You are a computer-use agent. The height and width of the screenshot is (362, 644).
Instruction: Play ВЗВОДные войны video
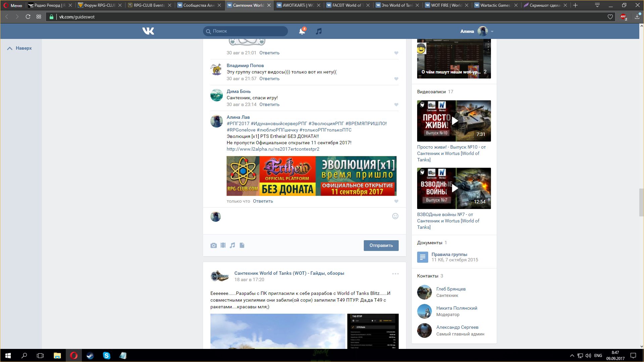point(454,188)
